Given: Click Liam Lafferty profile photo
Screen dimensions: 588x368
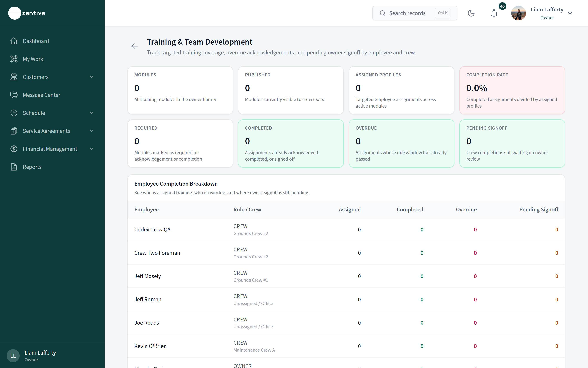Looking at the screenshot, I should point(519,13).
